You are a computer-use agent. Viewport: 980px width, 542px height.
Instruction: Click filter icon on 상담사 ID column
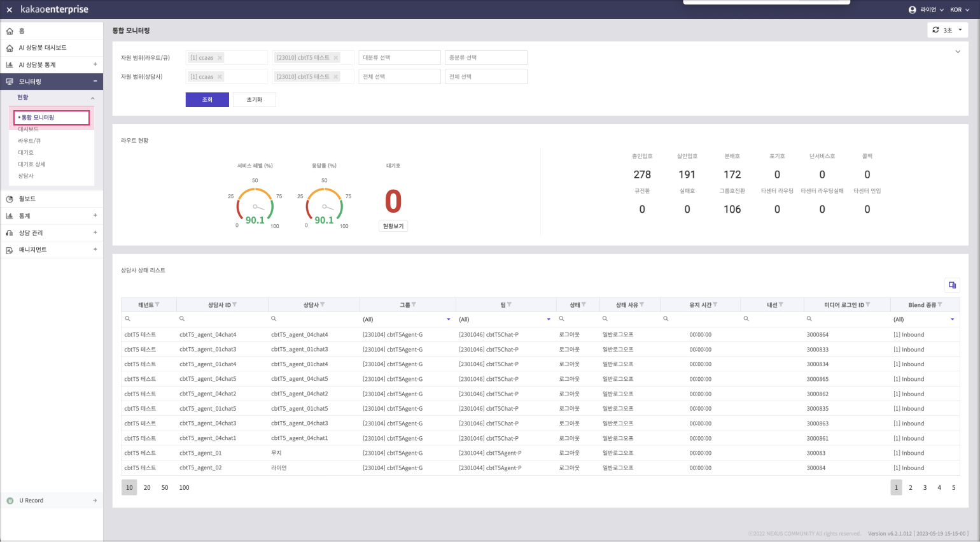pos(235,305)
